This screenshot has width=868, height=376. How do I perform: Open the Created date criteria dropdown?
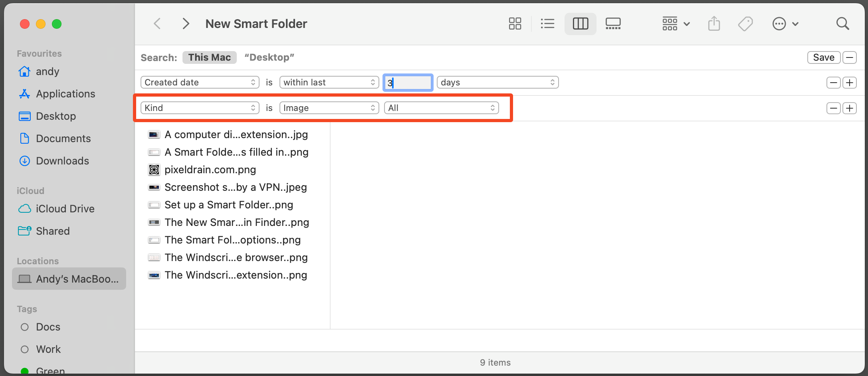200,82
